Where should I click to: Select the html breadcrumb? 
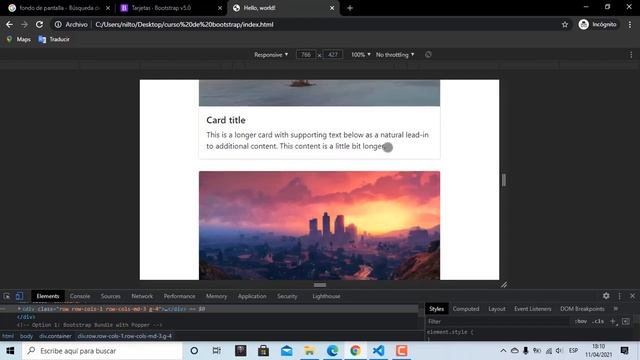point(8,336)
